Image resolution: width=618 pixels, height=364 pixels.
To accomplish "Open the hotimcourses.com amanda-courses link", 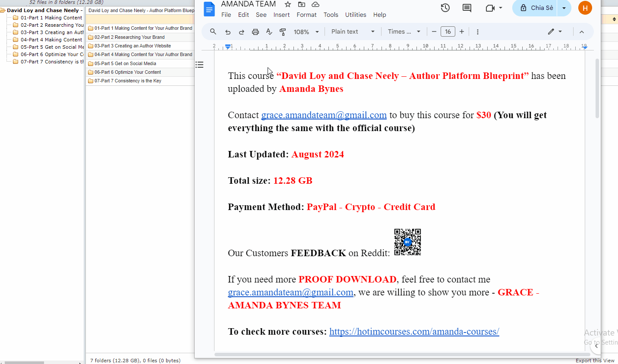I will point(414,332).
